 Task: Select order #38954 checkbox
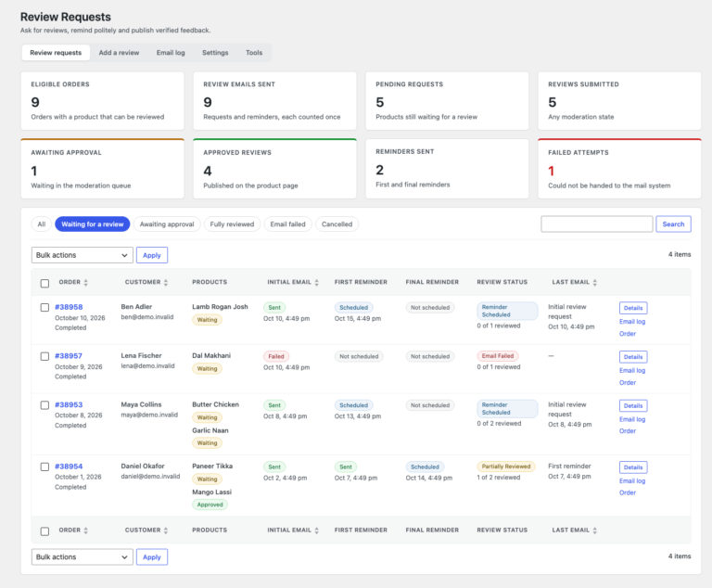tap(44, 467)
